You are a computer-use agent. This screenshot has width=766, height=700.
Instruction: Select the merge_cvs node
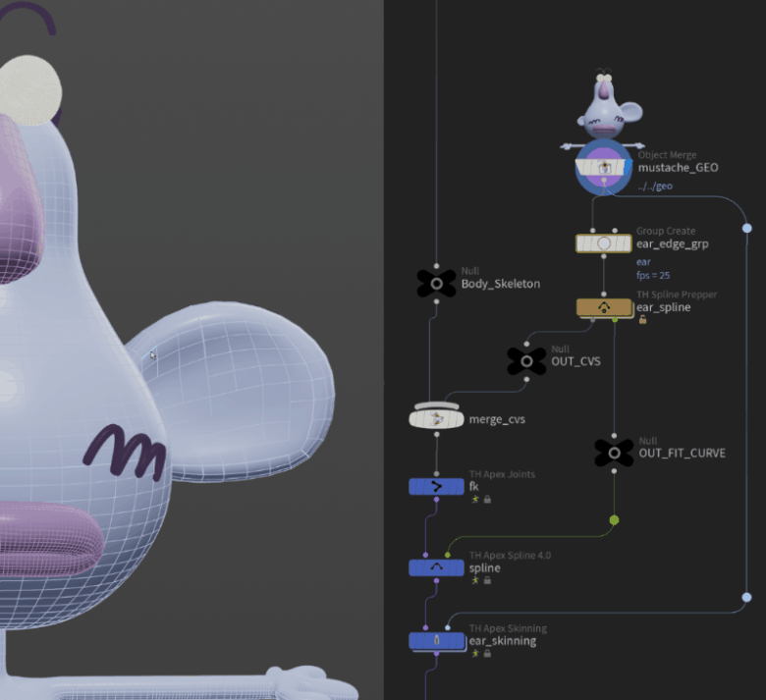(436, 418)
